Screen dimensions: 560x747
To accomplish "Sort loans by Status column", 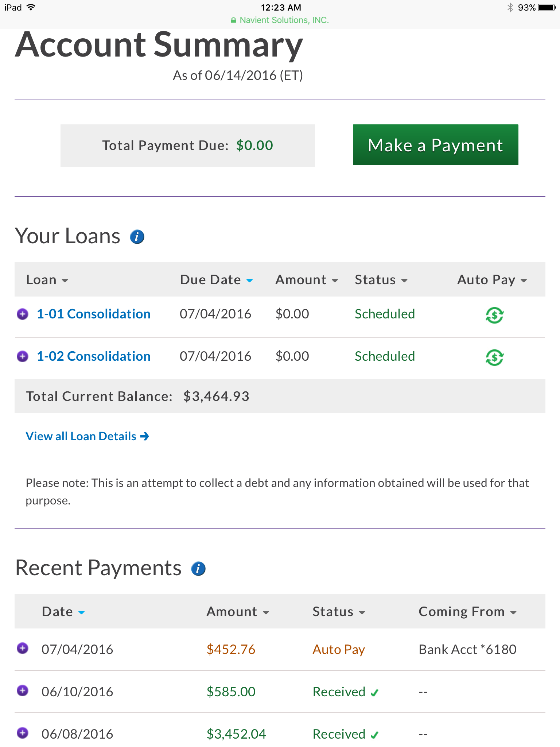I will (381, 280).
